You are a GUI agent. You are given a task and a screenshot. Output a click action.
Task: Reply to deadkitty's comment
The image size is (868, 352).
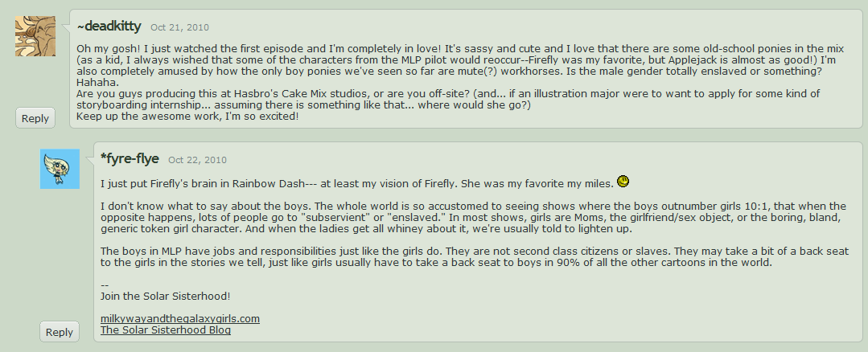coord(35,118)
